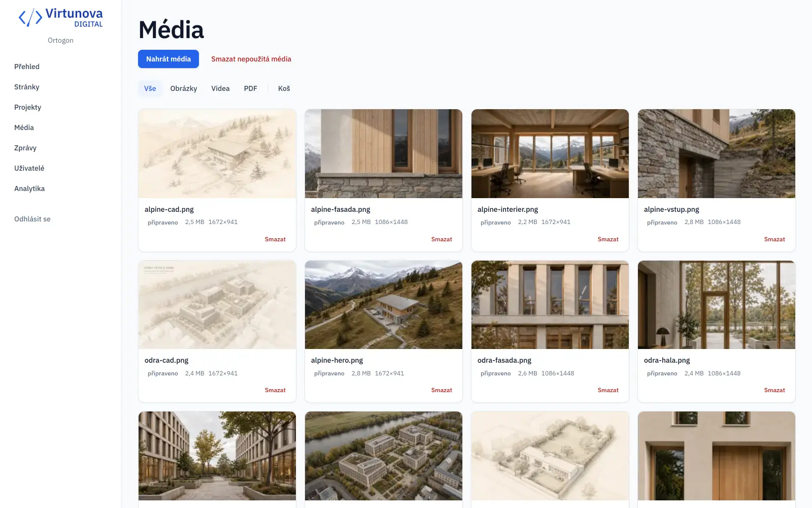Filter media by PDF tab
Screen dimensions: 812x508
pyautogui.click(x=251, y=88)
